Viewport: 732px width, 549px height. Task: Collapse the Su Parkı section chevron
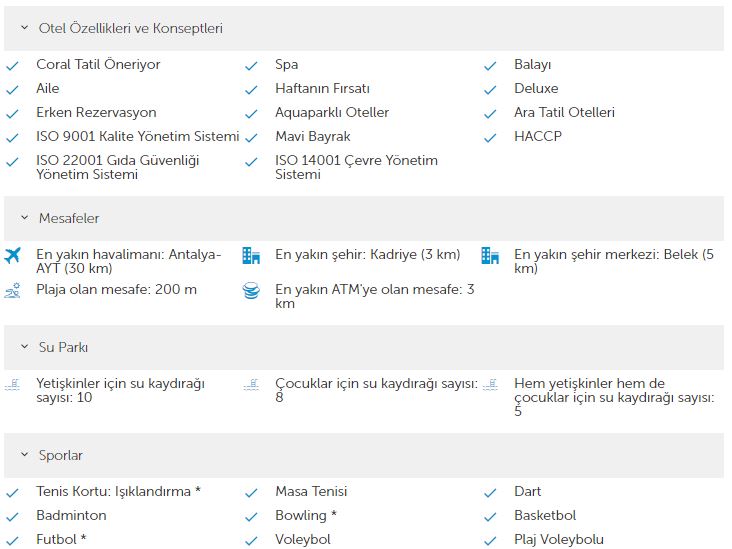25,347
